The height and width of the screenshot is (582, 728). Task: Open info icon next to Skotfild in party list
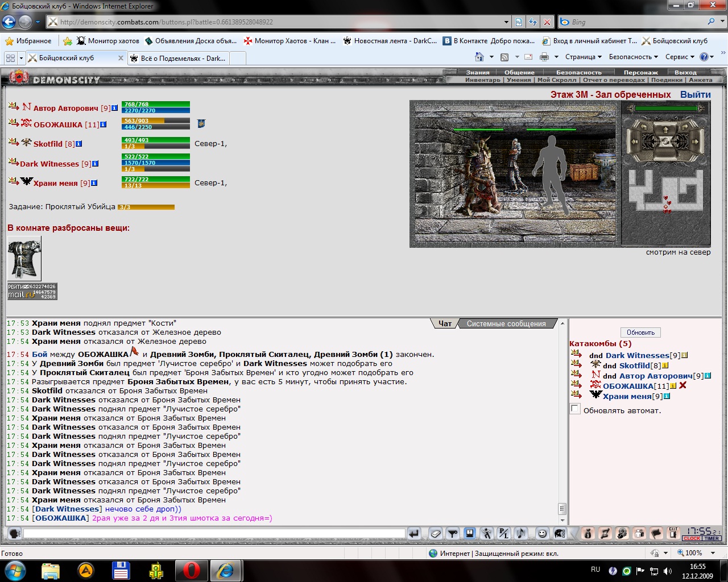pyautogui.click(x=79, y=144)
